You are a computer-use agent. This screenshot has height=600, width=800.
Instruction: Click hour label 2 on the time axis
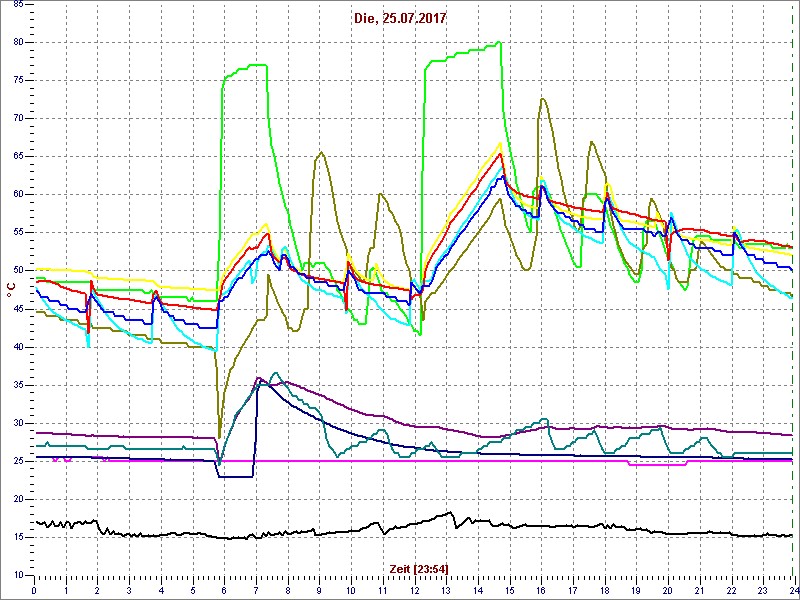[x=97, y=590]
